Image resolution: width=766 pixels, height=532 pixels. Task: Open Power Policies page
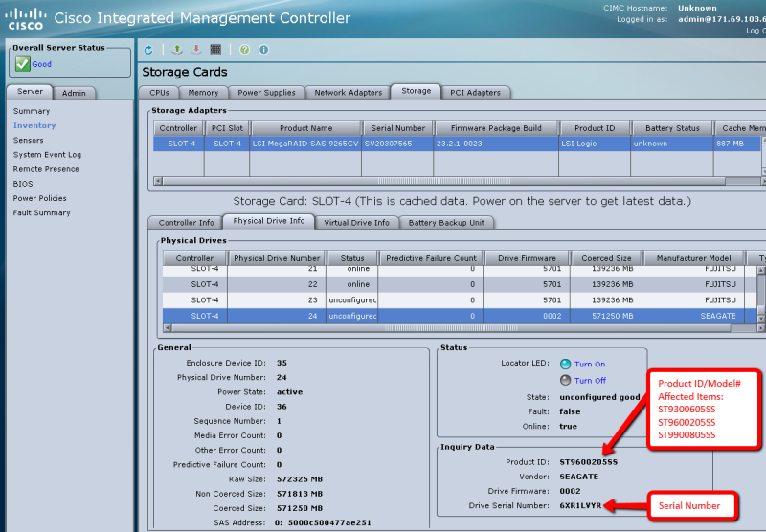click(39, 198)
